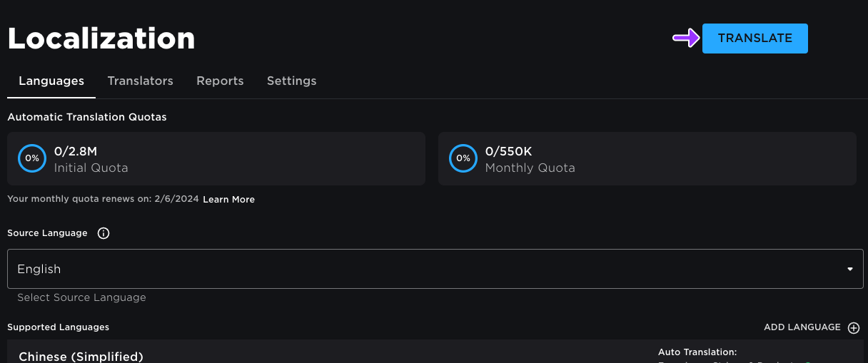Click the Source Language info icon
Screen dimensions: 868x363
pos(104,233)
